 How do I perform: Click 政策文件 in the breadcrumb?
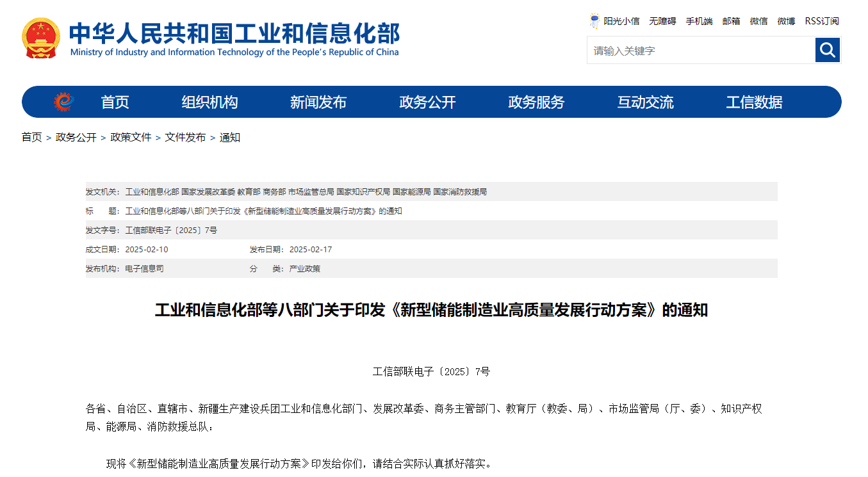point(131,138)
